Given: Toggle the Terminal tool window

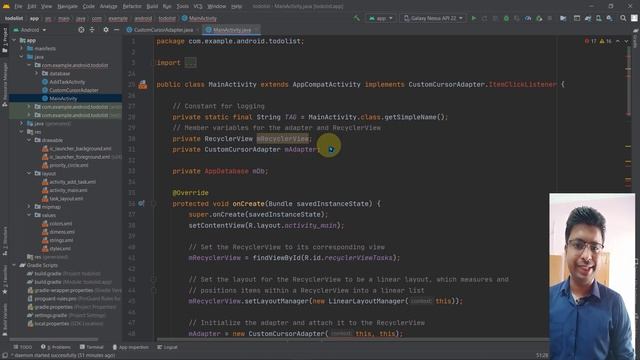Looking at the screenshot, I should [92, 347].
